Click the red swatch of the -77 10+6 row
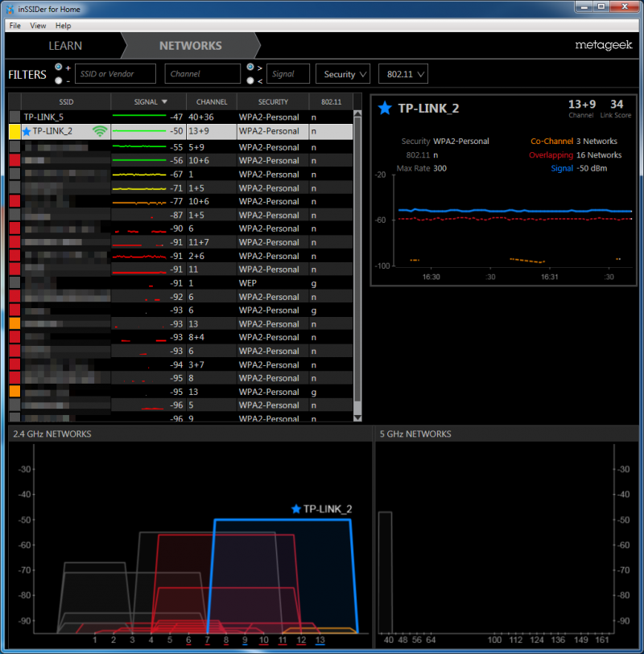This screenshot has height=654, width=644. (x=14, y=201)
